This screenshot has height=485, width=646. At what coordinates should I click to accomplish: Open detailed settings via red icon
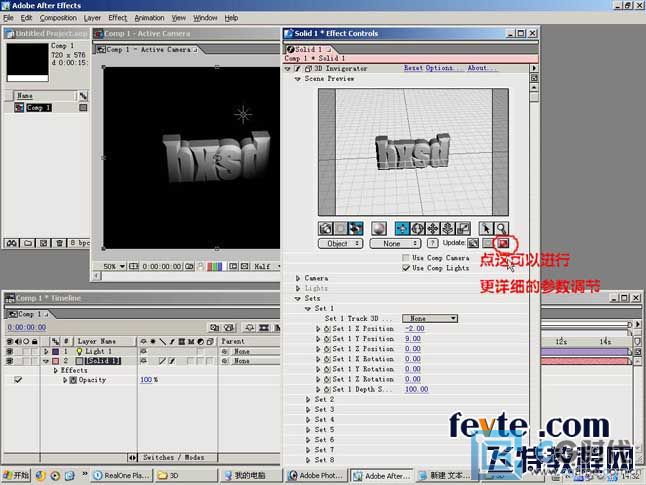(x=503, y=243)
